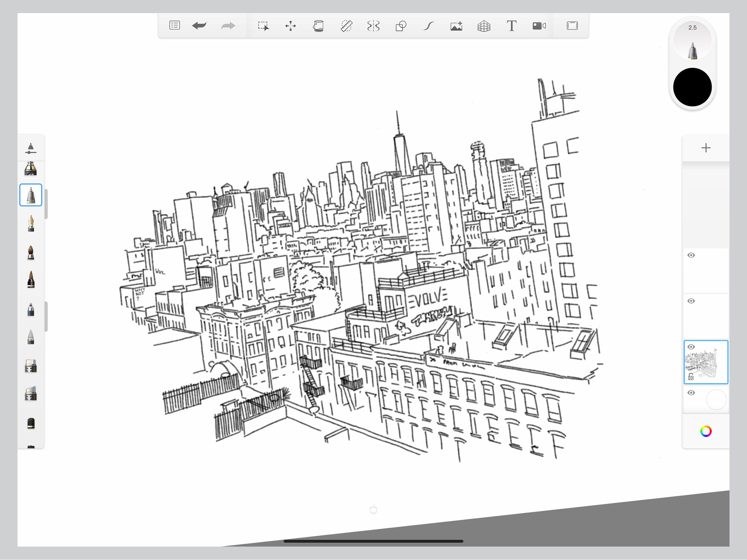Select the city sketch layer thumbnail

pyautogui.click(x=706, y=362)
